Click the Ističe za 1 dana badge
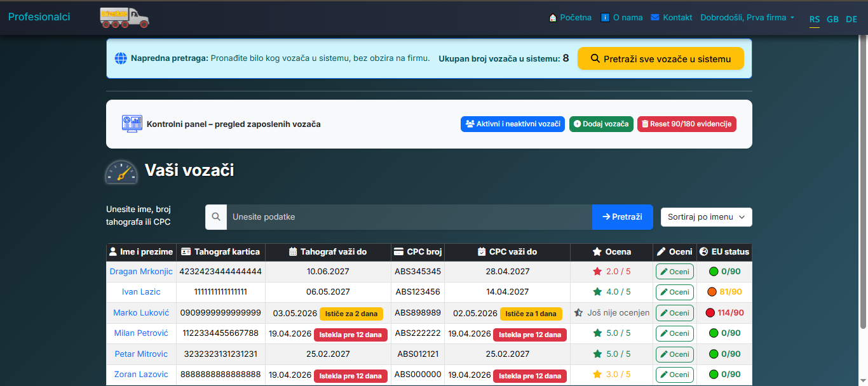The image size is (868, 386). point(531,314)
